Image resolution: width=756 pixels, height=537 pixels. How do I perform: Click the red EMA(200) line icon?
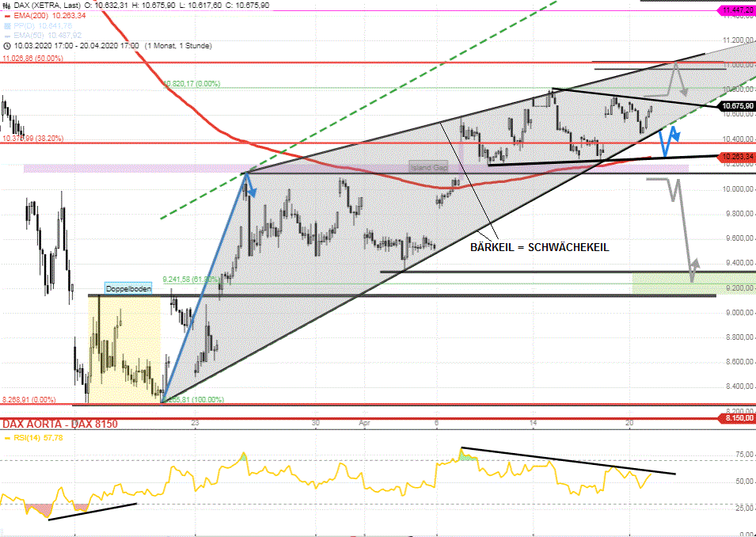coord(7,16)
